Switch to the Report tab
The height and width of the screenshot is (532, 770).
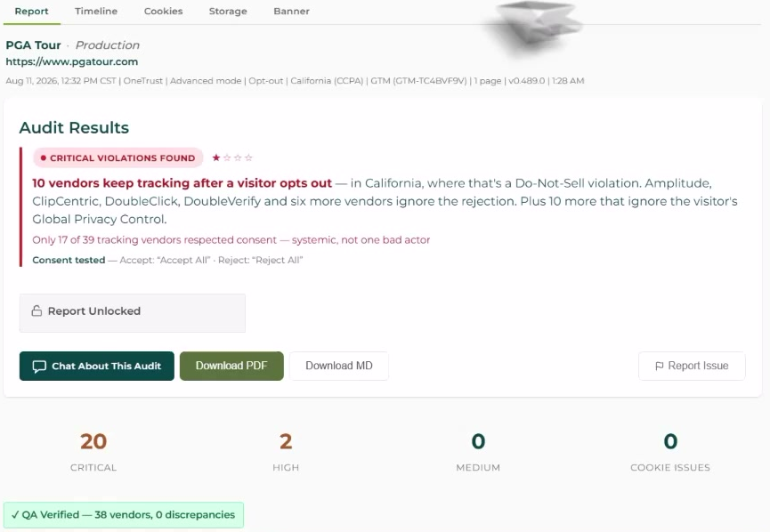[31, 12]
